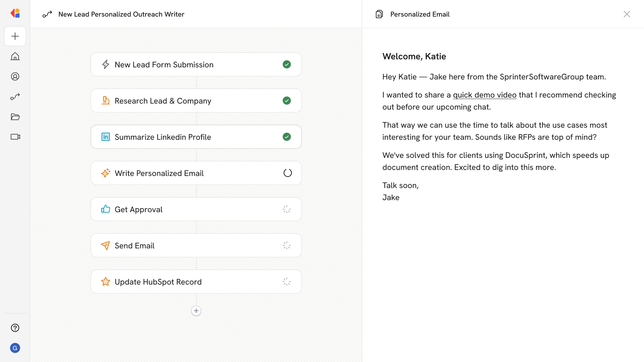The height and width of the screenshot is (362, 644).
Task: Toggle the checkmark on Summarize Linkedin Profile step
Action: (287, 137)
